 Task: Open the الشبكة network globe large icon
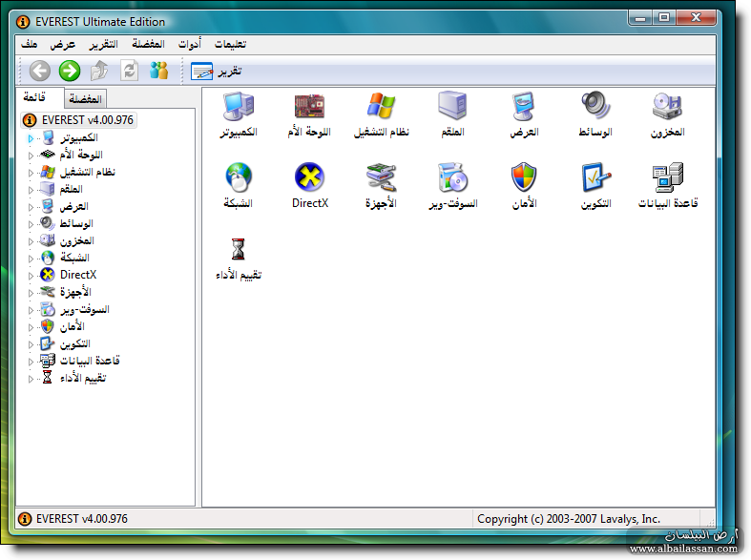239,186
